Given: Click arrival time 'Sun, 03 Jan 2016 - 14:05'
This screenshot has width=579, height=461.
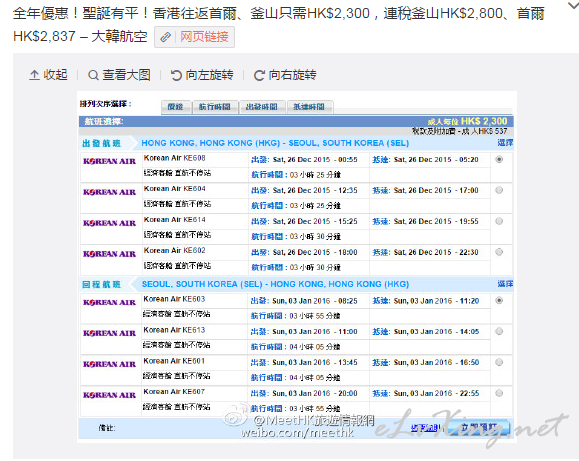Looking at the screenshot, I should [436, 332].
